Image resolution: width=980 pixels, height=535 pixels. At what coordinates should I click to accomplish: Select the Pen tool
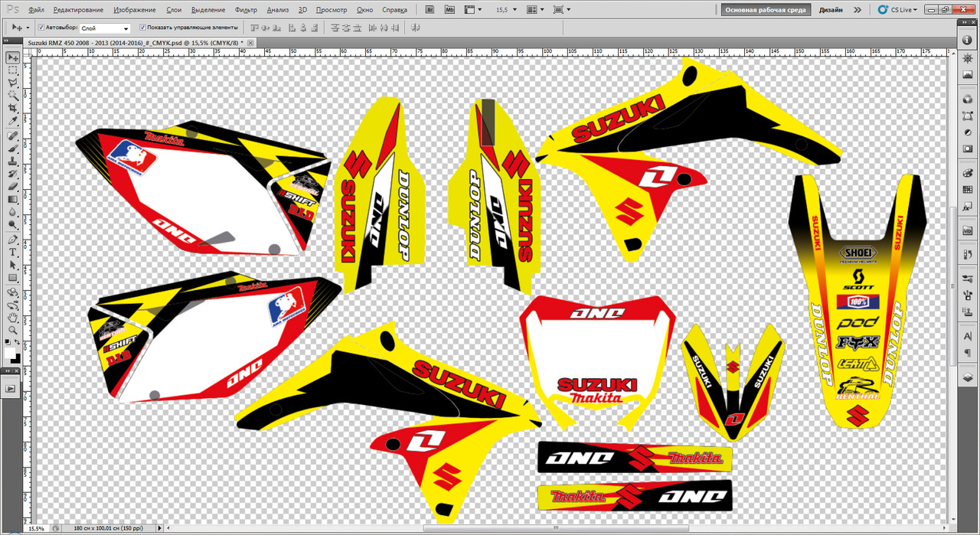pyautogui.click(x=13, y=240)
